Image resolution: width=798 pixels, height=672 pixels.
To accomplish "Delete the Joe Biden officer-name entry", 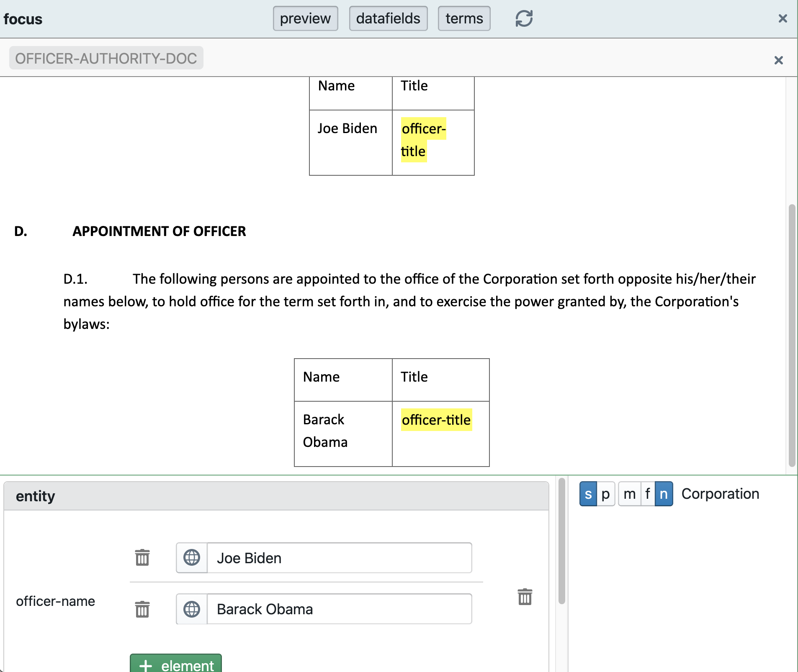I will (142, 557).
